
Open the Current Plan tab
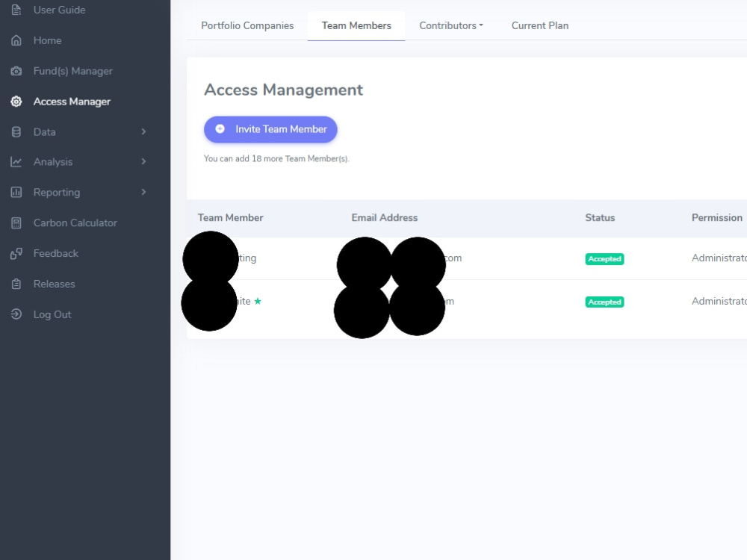click(x=540, y=25)
